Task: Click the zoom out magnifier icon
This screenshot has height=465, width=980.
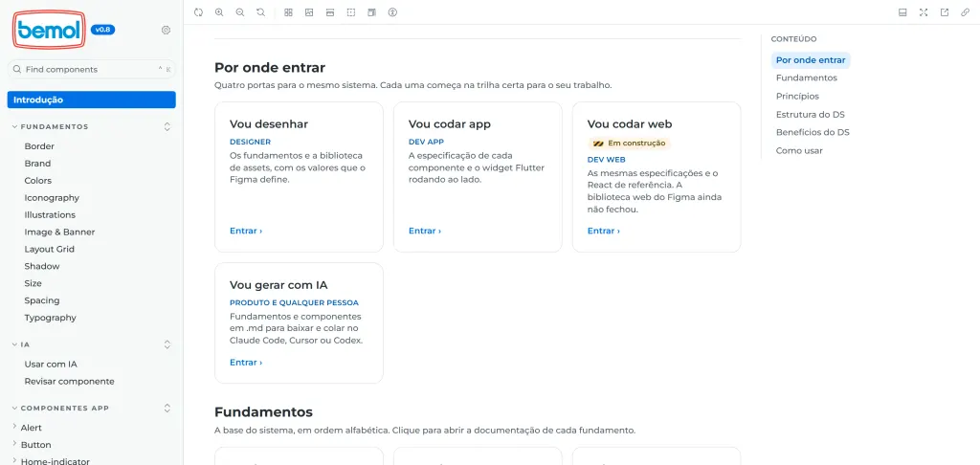Action: 240,11
